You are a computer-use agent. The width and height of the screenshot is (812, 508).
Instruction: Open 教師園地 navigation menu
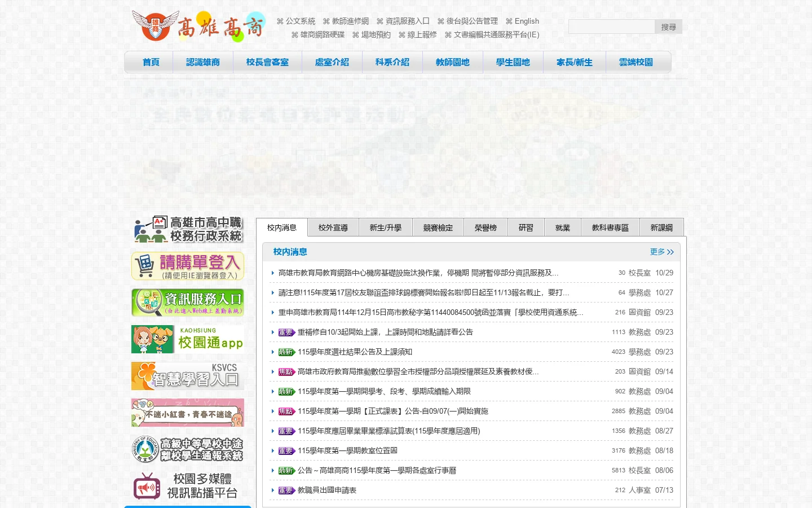453,62
